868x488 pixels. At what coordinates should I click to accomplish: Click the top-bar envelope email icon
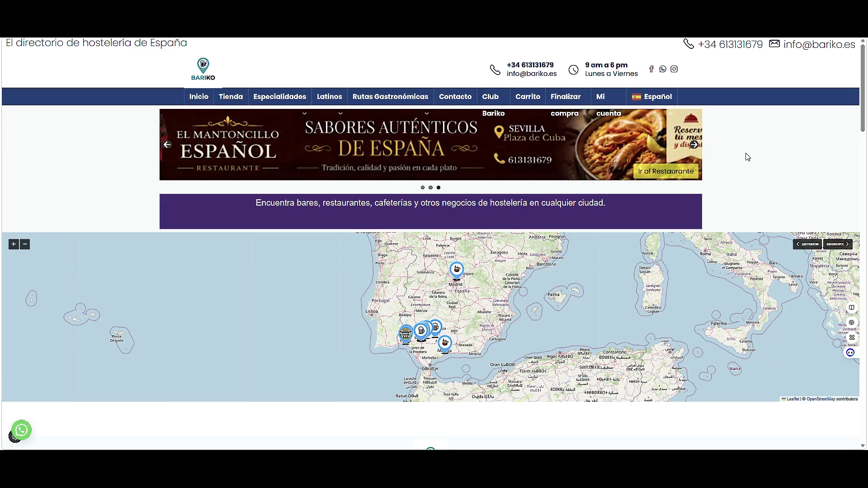coord(774,44)
